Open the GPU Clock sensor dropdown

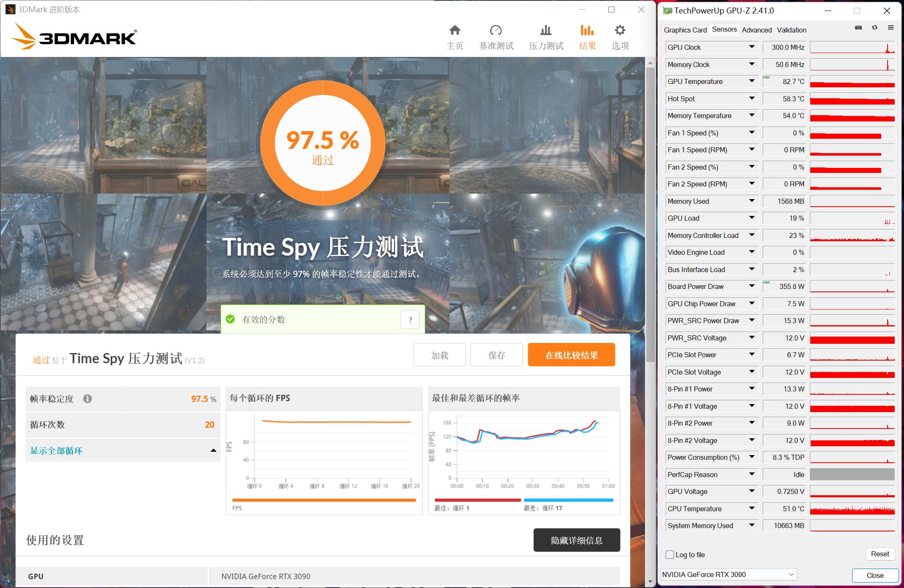[753, 47]
